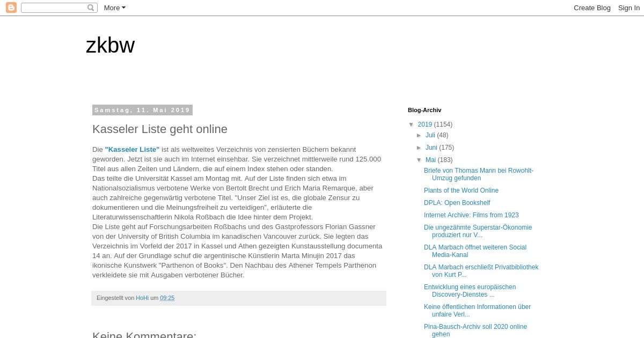Open the Juni archive link

431,148
